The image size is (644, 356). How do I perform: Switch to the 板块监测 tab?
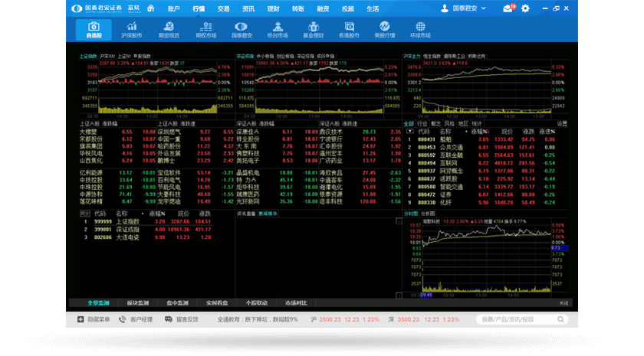pos(139,303)
